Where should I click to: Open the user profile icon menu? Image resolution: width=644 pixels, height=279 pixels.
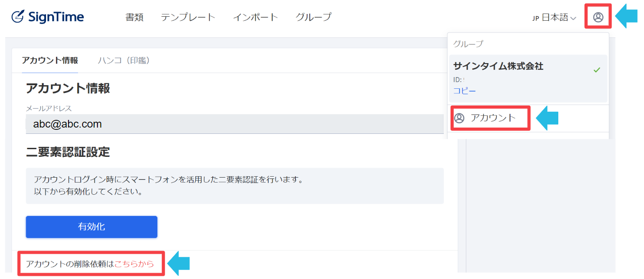click(x=598, y=17)
